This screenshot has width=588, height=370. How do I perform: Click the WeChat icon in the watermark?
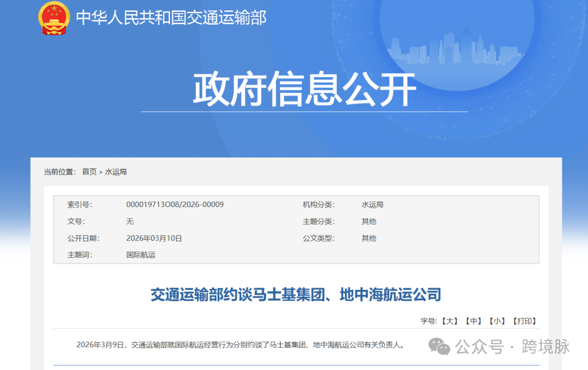point(439,345)
